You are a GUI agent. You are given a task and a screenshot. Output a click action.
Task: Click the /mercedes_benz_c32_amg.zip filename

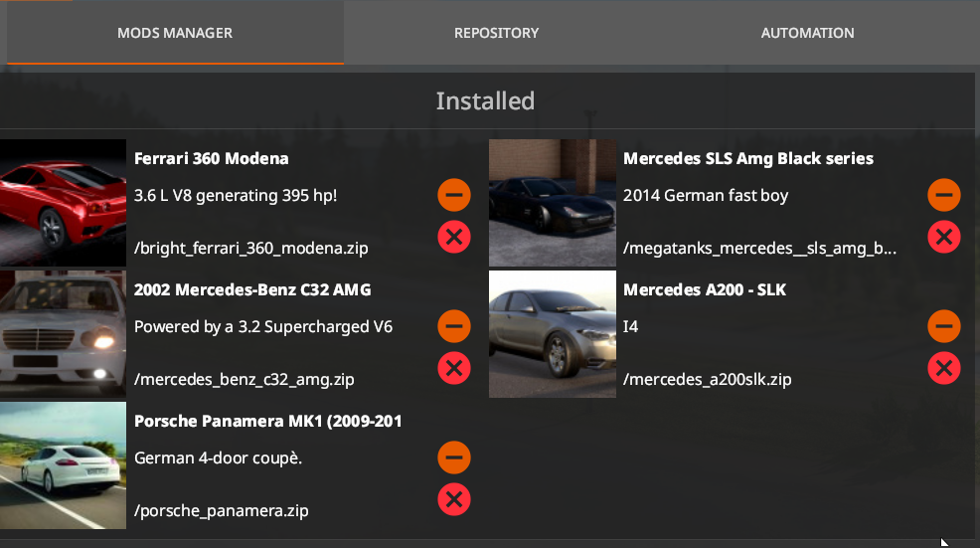[245, 380]
